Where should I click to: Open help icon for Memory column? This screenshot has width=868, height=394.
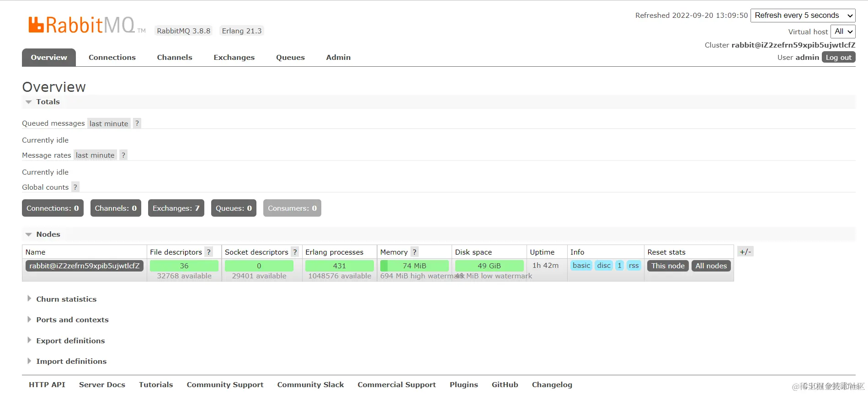coord(415,252)
